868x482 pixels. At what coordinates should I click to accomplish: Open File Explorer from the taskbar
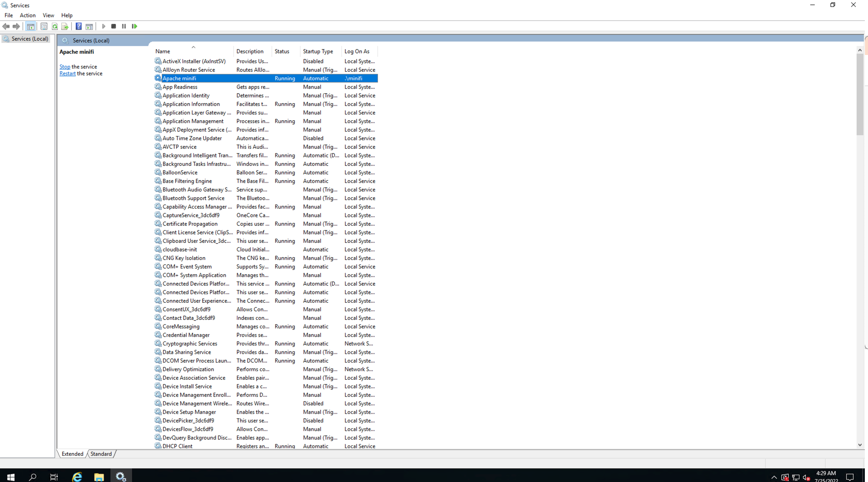click(99, 477)
